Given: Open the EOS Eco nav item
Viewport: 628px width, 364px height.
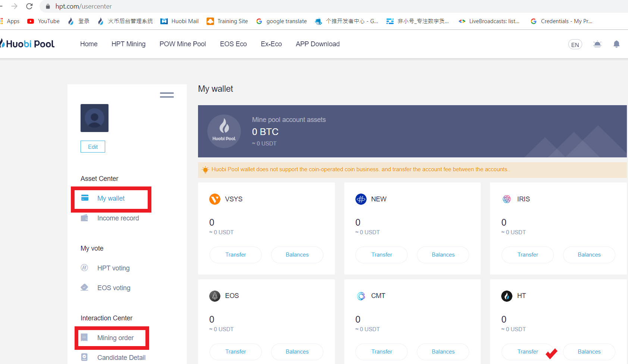Looking at the screenshot, I should coord(233,44).
